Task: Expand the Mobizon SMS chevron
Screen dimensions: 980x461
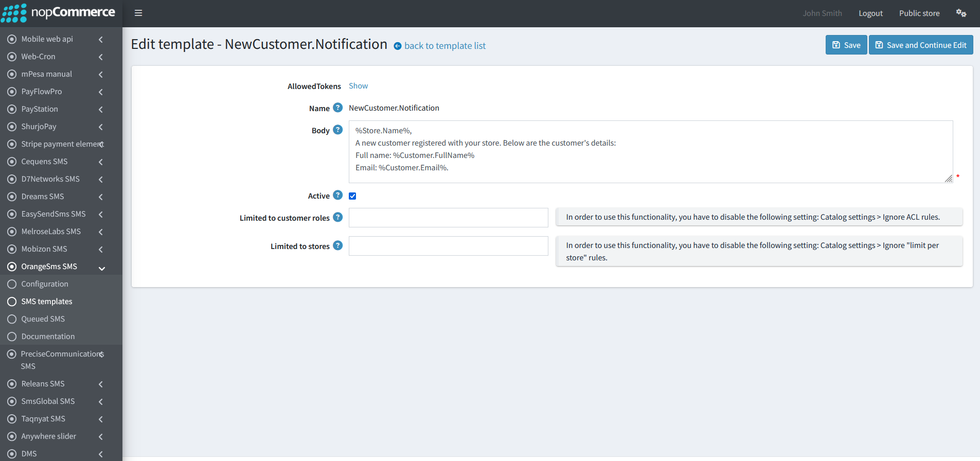Action: click(x=101, y=250)
